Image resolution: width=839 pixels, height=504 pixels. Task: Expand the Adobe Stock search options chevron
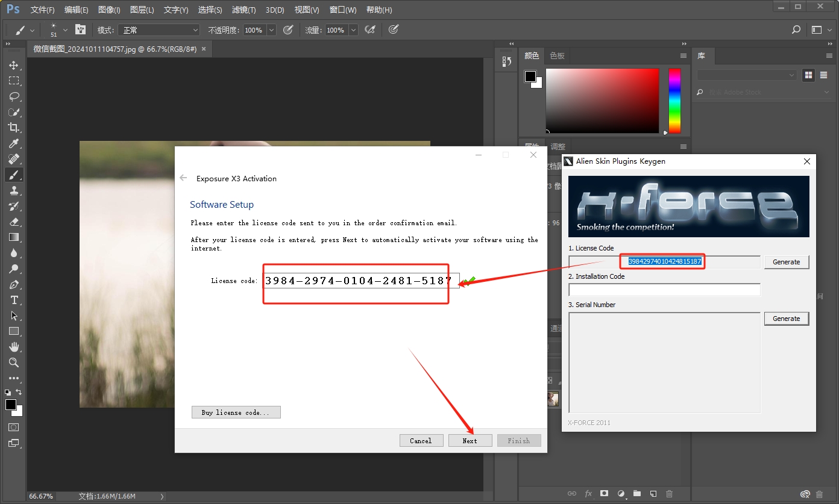click(x=827, y=92)
